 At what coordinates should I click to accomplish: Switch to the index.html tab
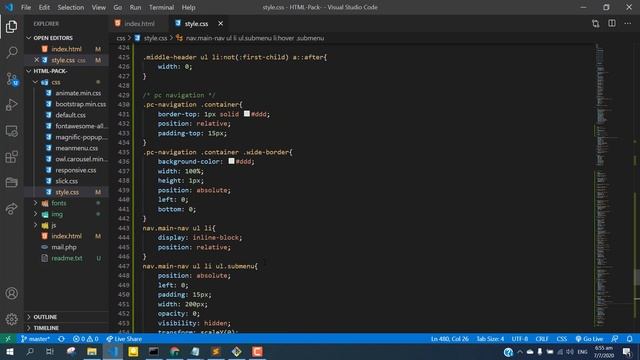[x=139, y=24]
